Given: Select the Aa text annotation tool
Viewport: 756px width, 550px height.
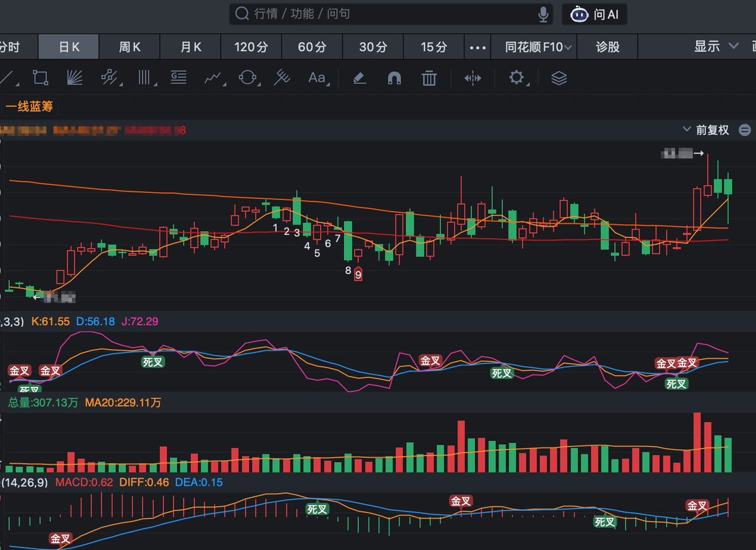Looking at the screenshot, I should (x=317, y=78).
